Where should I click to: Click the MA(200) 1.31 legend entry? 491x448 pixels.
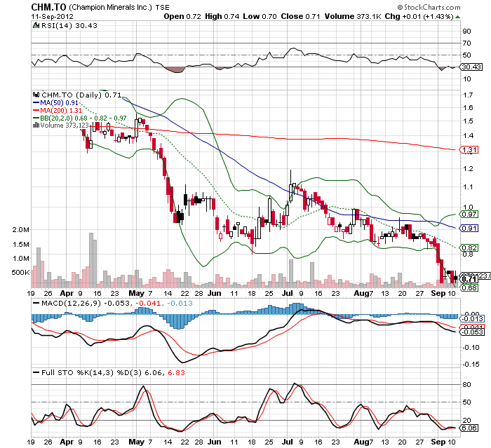(x=57, y=111)
